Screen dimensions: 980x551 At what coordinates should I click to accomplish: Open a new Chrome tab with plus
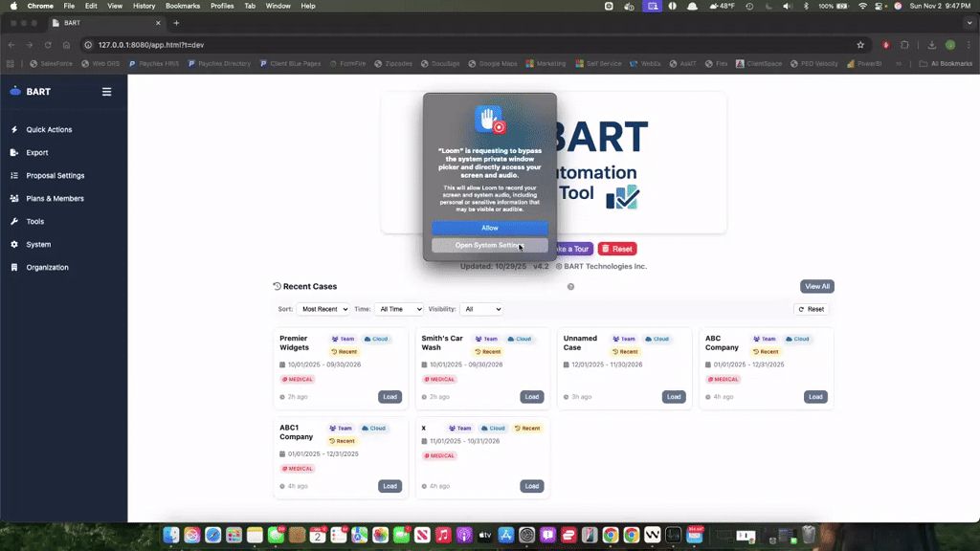click(176, 23)
